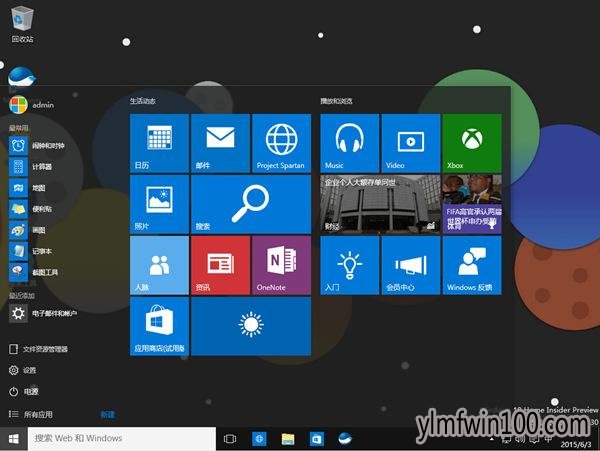The height and width of the screenshot is (451, 600).
Task: Open the Store tile
Action: [x=159, y=326]
